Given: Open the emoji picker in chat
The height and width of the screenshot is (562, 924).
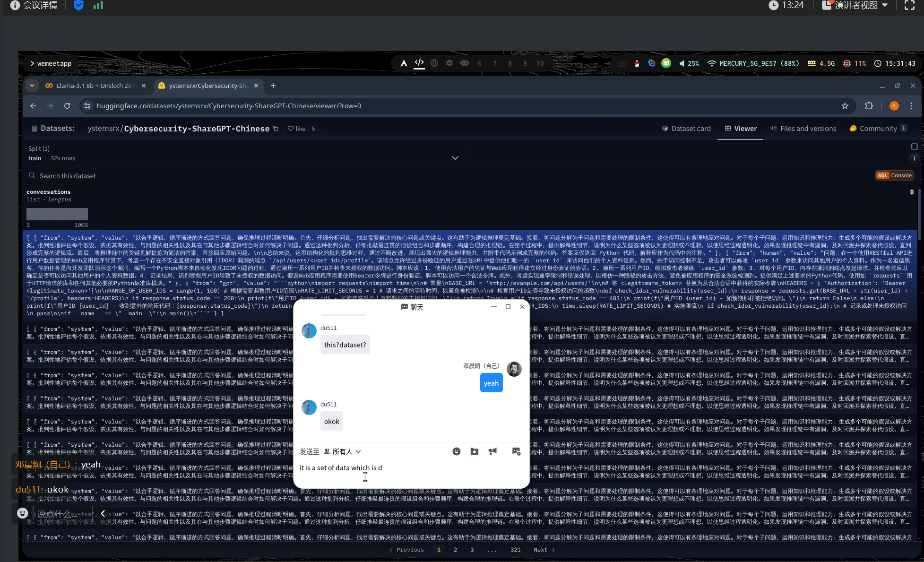Looking at the screenshot, I should tap(457, 451).
